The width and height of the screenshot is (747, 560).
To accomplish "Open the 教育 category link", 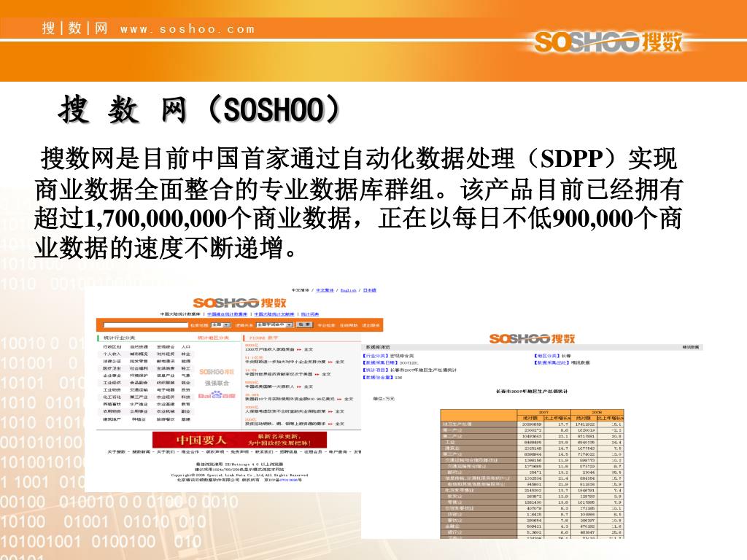I will click(186, 404).
